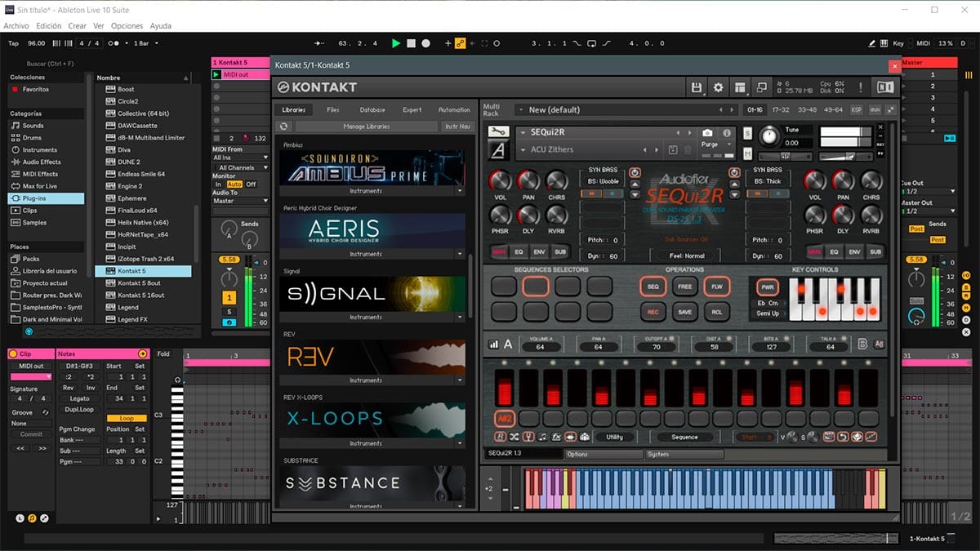Screen dimensions: 980x551
Task: Set Monitor to In on track
Action: [218, 184]
